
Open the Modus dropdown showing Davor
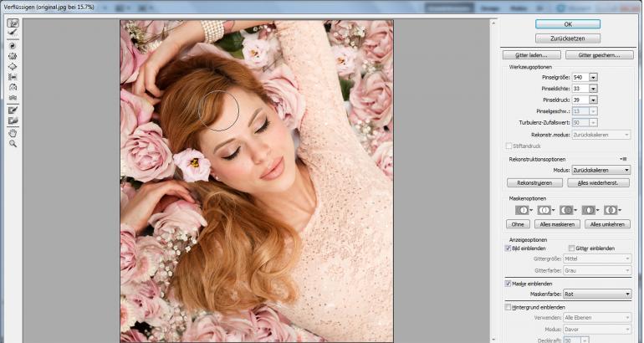[x=597, y=330]
